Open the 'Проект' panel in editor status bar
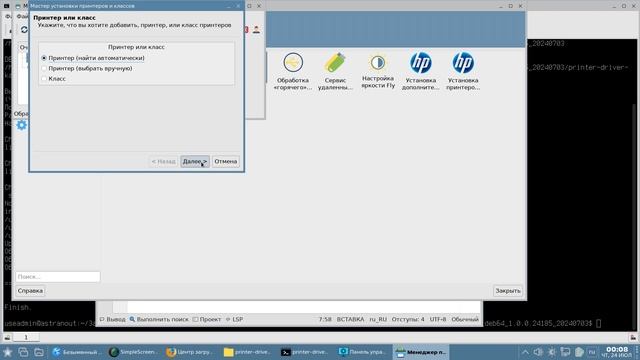 tap(207, 319)
